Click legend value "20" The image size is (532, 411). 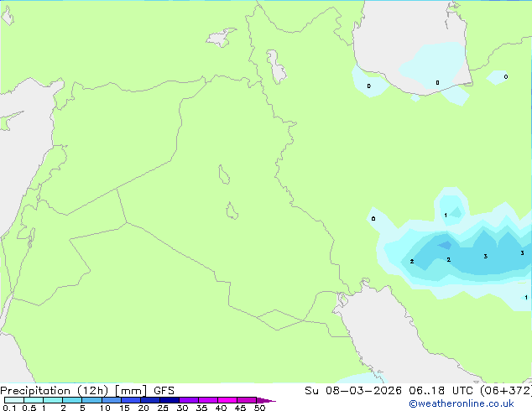(x=143, y=408)
